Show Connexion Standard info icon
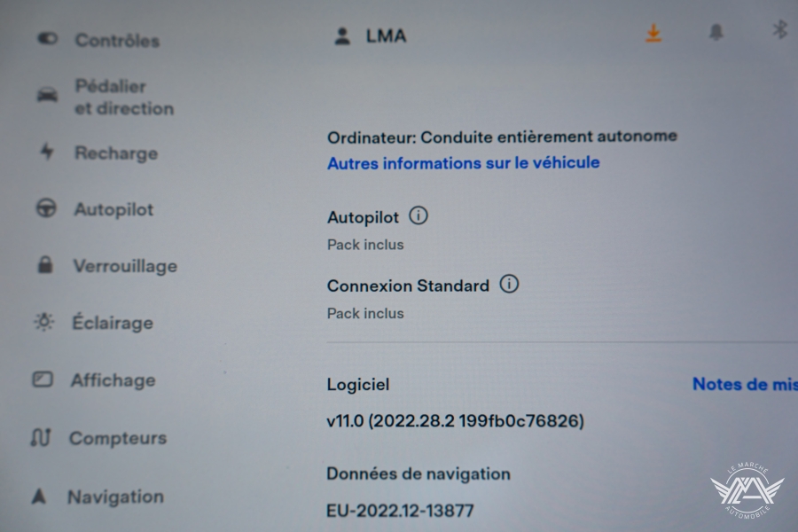 pos(509,284)
